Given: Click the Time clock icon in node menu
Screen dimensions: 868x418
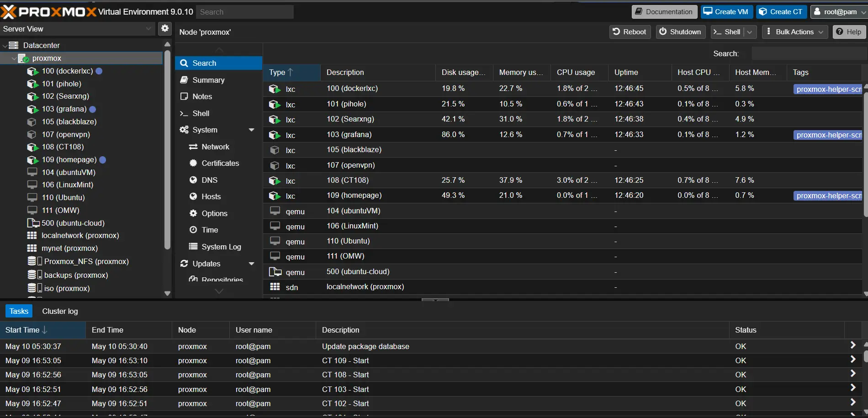Looking at the screenshot, I should coord(193,230).
